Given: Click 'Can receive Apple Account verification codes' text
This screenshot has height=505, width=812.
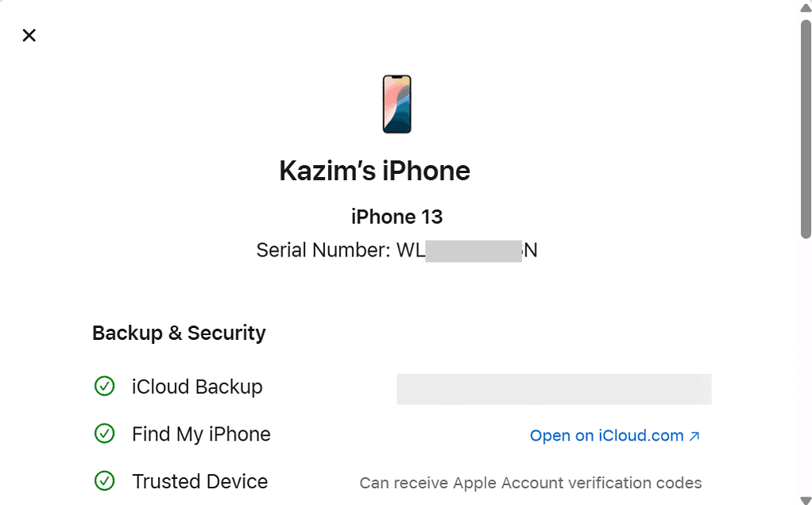Looking at the screenshot, I should (531, 483).
